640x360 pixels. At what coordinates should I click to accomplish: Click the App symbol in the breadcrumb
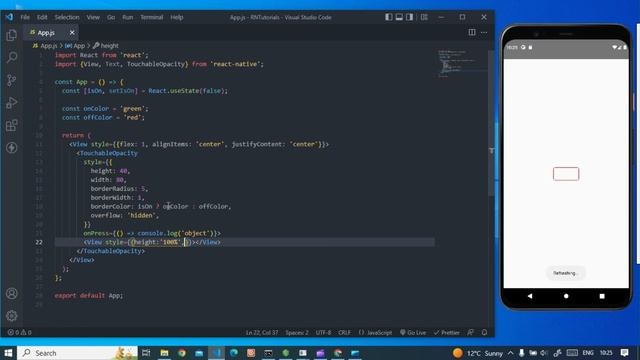(75, 46)
